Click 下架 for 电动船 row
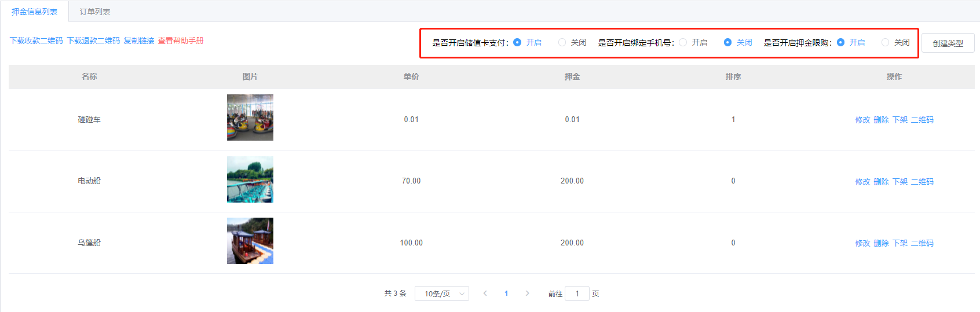Screen dimensions: 980x312 click(x=899, y=182)
